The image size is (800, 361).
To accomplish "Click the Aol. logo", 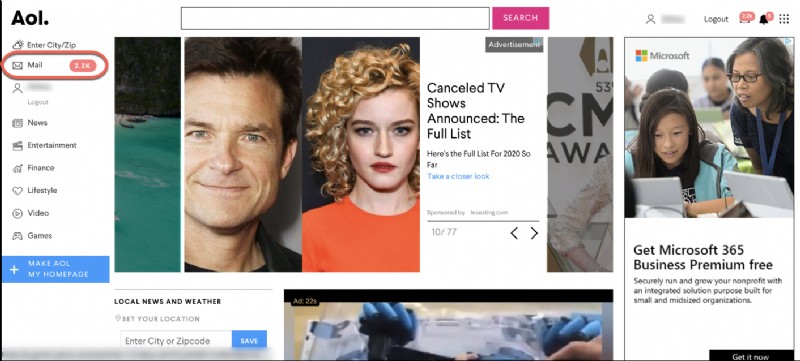I will (x=30, y=17).
